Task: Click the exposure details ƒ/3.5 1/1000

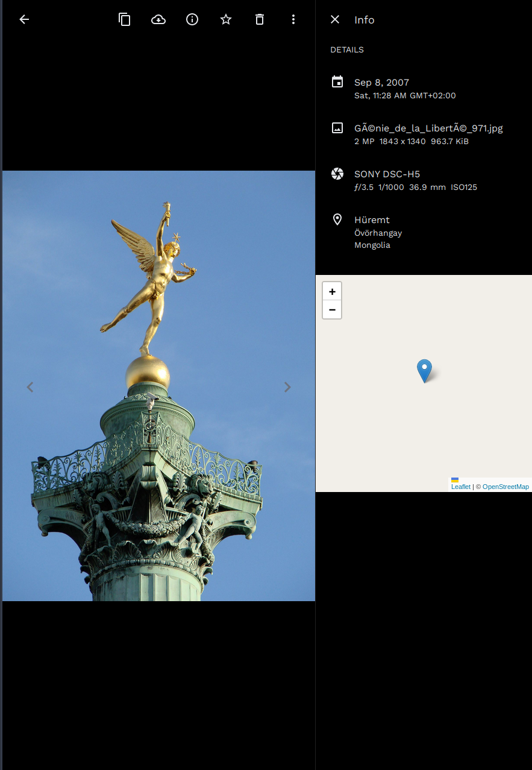Action: click(379, 188)
